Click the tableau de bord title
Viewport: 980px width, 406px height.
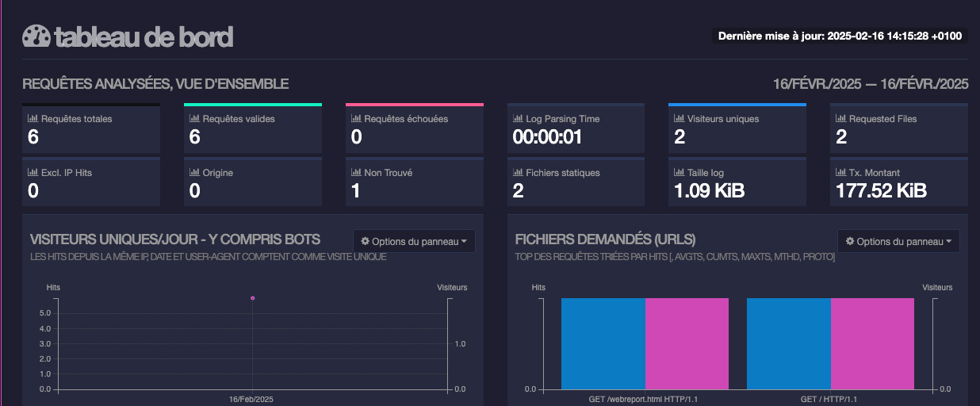click(x=144, y=36)
